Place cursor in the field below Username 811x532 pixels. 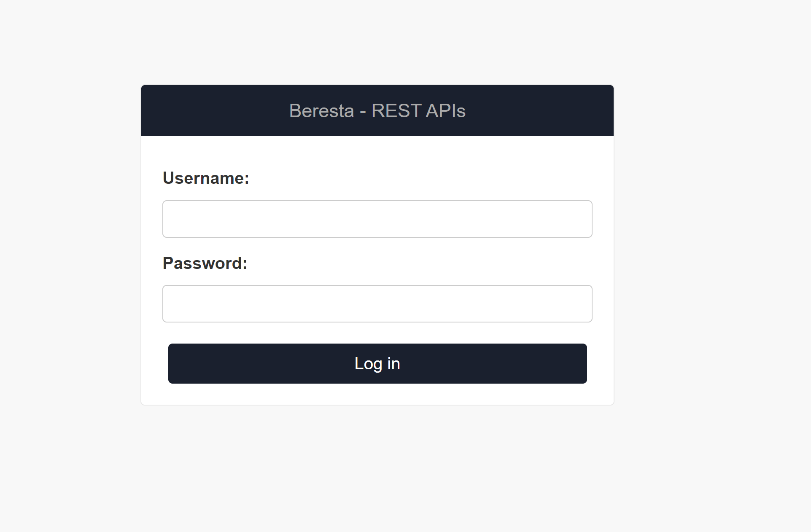pos(377,219)
